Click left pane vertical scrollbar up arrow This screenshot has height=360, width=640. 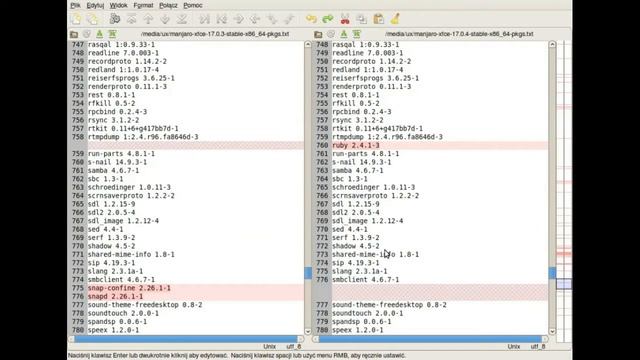tap(308, 44)
